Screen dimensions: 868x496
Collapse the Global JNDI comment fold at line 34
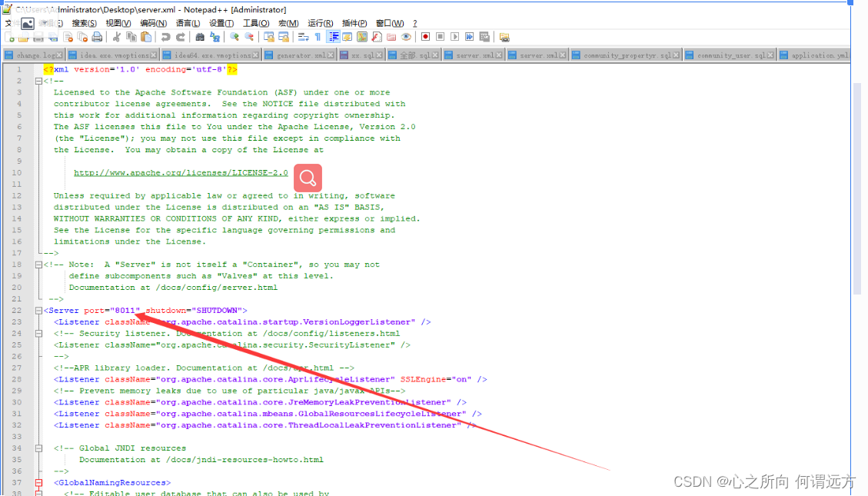click(x=38, y=448)
